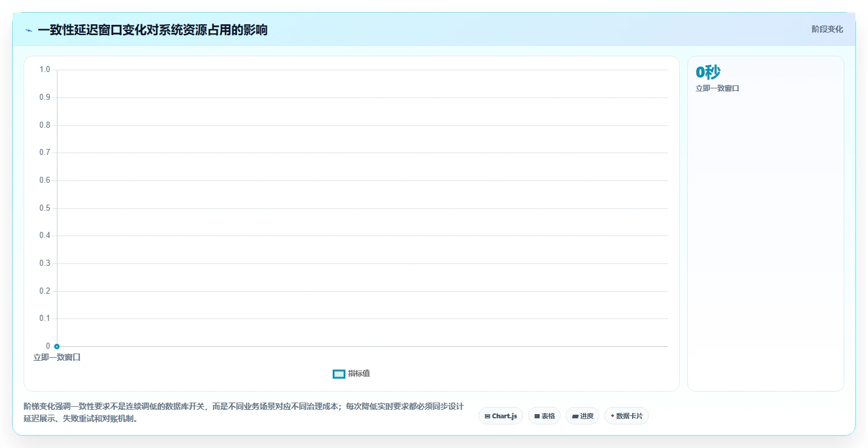Click the 数据卡片 tag button

pyautogui.click(x=627, y=416)
